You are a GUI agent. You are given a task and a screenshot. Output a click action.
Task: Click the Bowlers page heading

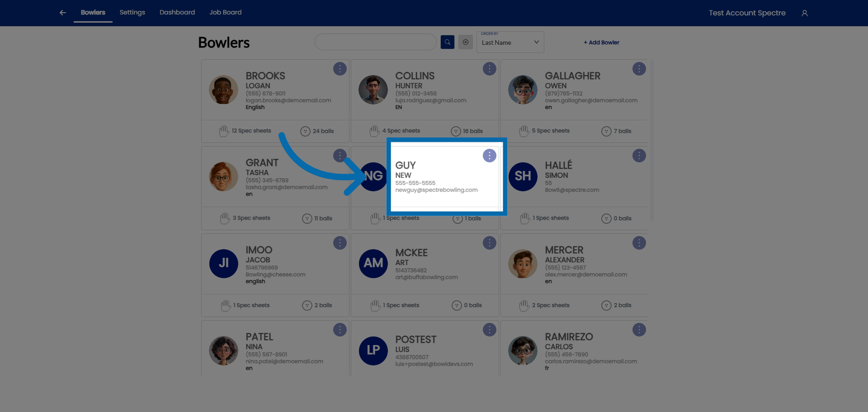[x=224, y=43]
